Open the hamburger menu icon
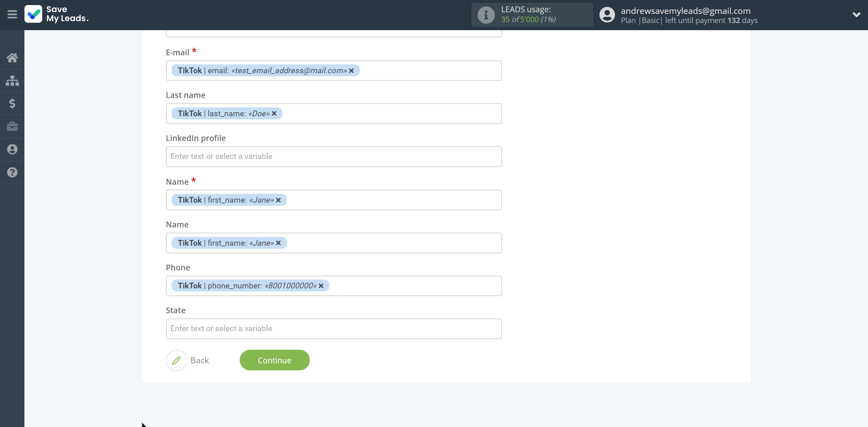 tap(12, 15)
